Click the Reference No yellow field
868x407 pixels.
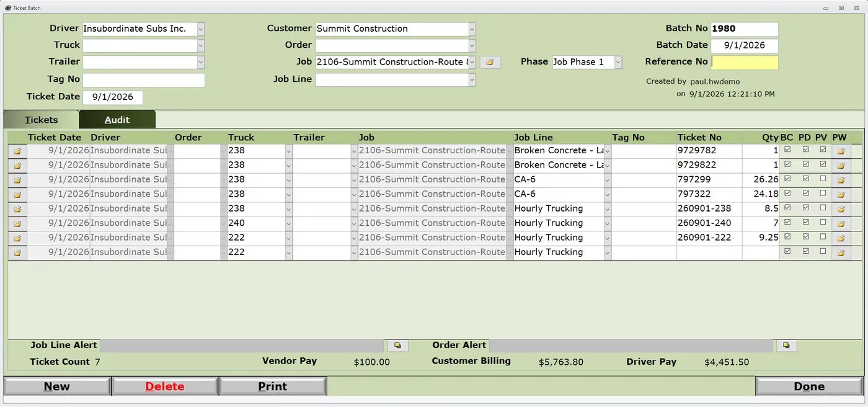click(x=745, y=62)
